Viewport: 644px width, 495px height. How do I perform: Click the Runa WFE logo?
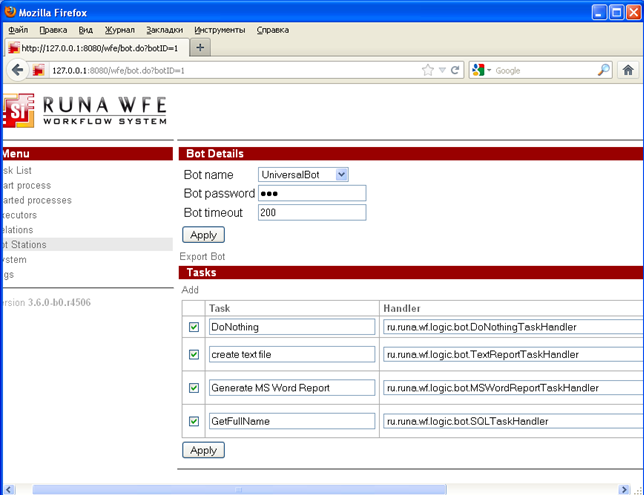(x=84, y=109)
